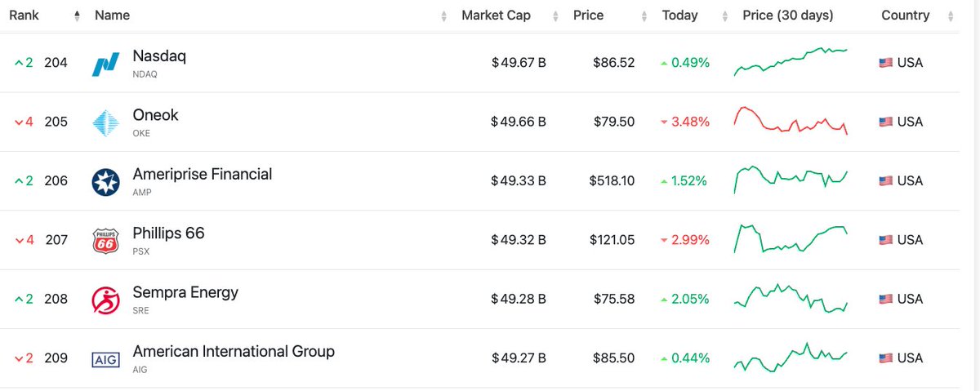Open the Sempra Energy red logo

pyautogui.click(x=106, y=300)
